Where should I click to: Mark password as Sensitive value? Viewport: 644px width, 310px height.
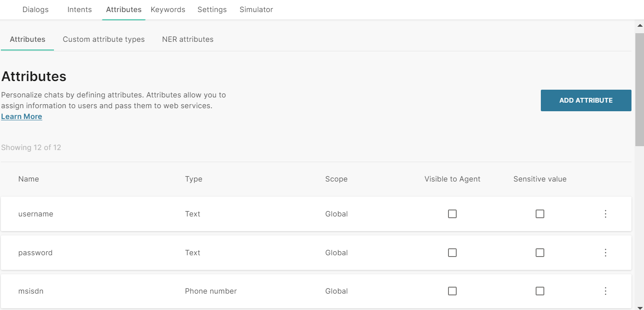pyautogui.click(x=540, y=253)
